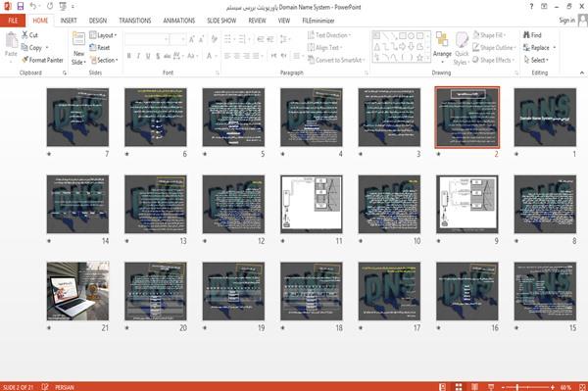
Task: Center the text
Action: pyautogui.click(x=236, y=56)
